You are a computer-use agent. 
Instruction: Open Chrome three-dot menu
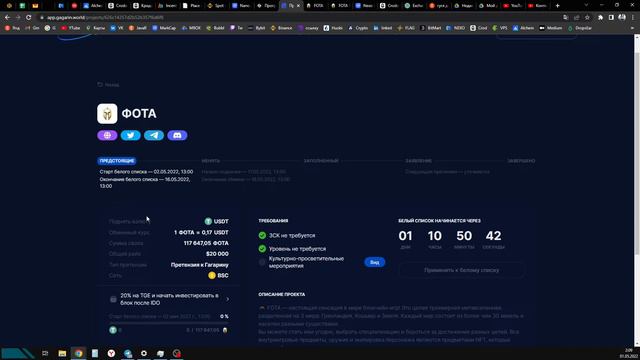pyautogui.click(x=633, y=18)
